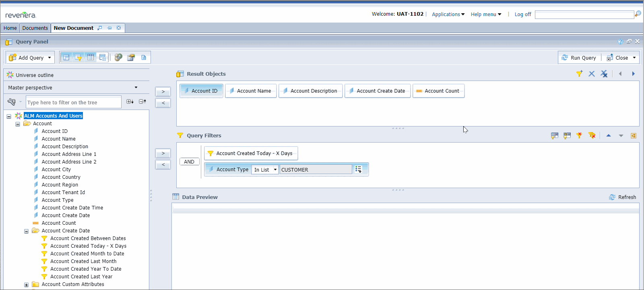
Task: Select Account Tenant Id in tree
Action: [63, 193]
